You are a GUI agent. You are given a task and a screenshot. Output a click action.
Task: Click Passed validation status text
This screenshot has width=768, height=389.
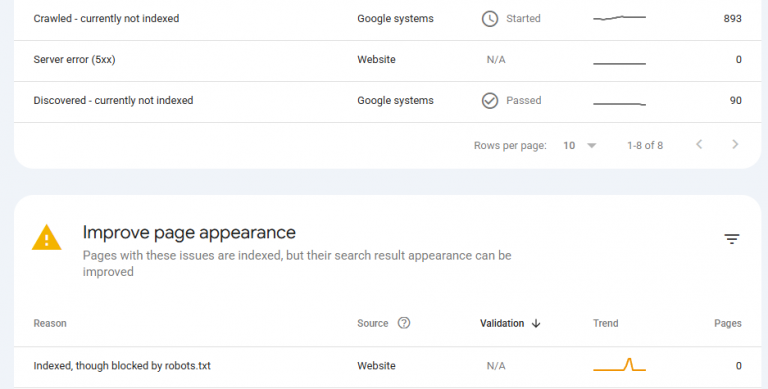coord(524,100)
